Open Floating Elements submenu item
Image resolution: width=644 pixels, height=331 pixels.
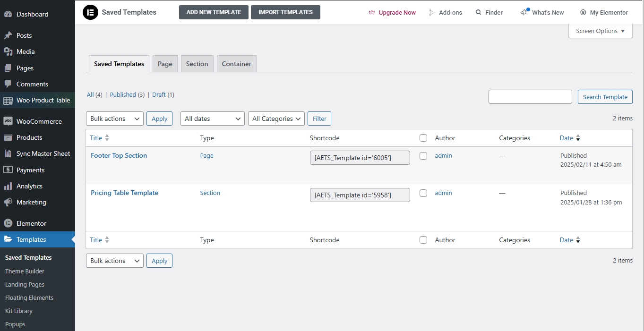coord(29,297)
